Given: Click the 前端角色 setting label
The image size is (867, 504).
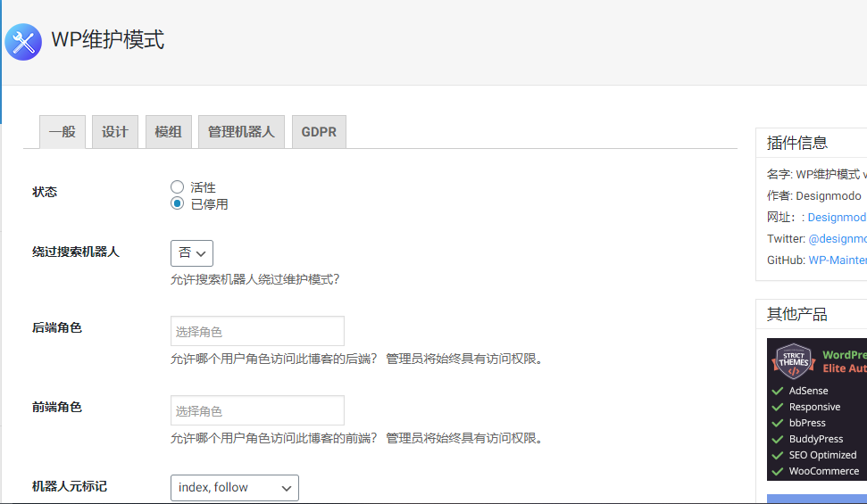Looking at the screenshot, I should pos(57,408).
